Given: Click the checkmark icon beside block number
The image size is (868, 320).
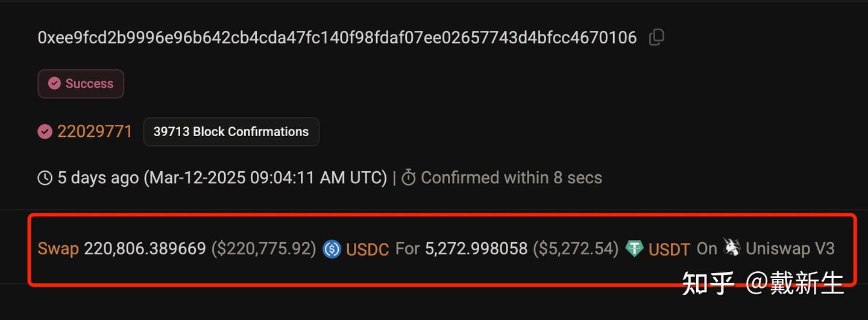Looking at the screenshot, I should [x=45, y=131].
